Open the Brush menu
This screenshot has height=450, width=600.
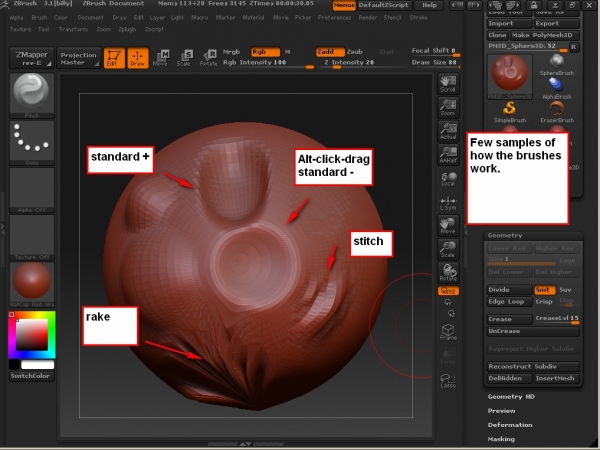pos(39,18)
